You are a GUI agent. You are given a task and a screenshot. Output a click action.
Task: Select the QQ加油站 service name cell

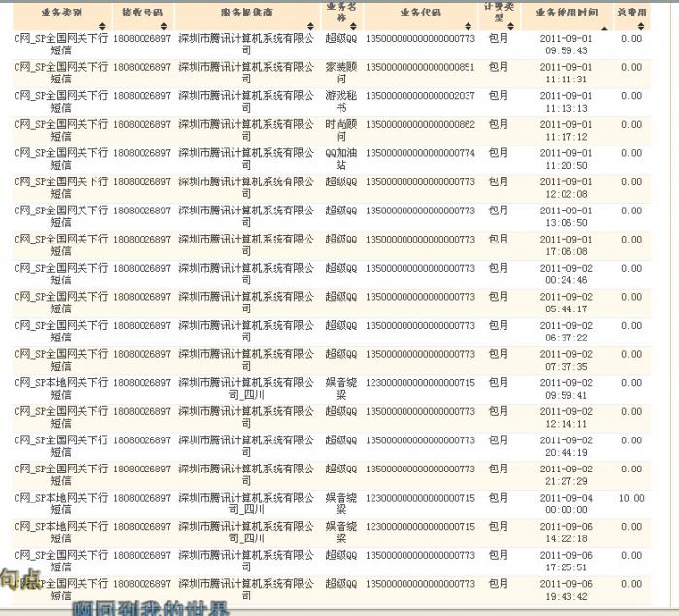click(341, 159)
